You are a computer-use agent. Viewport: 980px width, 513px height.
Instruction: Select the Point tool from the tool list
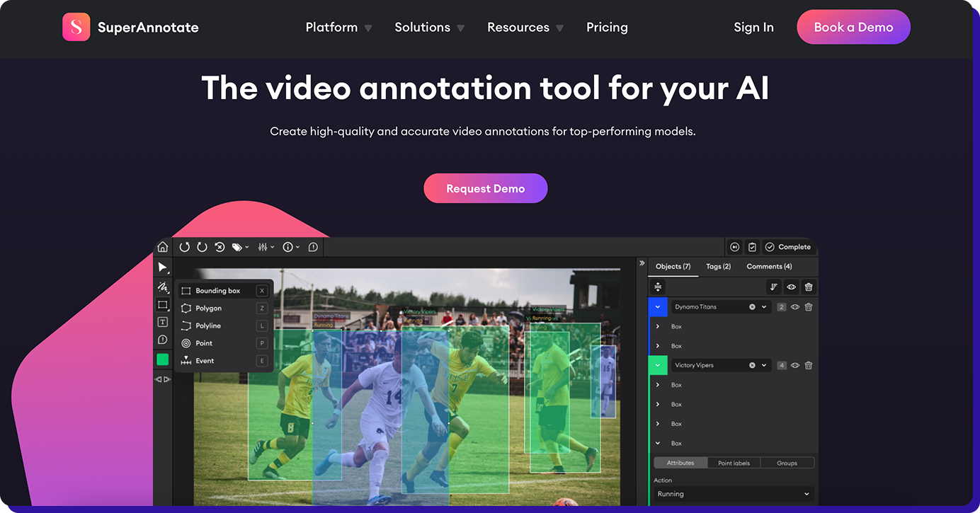point(204,343)
